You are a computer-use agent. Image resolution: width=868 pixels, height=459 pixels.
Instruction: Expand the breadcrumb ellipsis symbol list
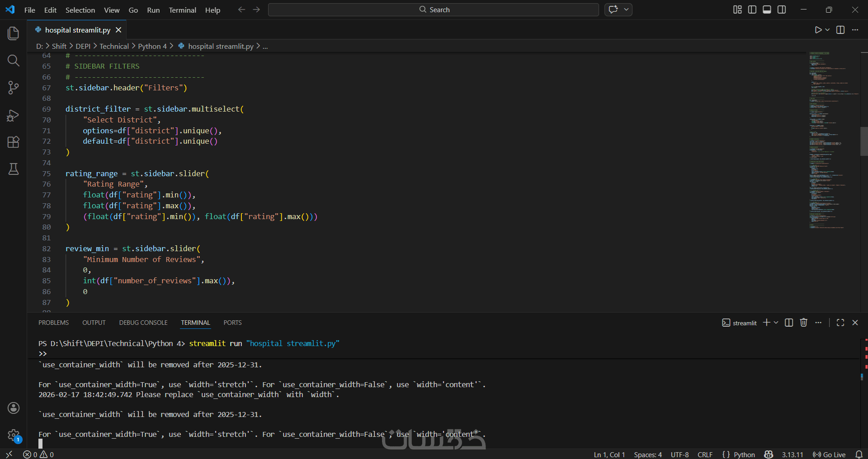click(x=265, y=47)
